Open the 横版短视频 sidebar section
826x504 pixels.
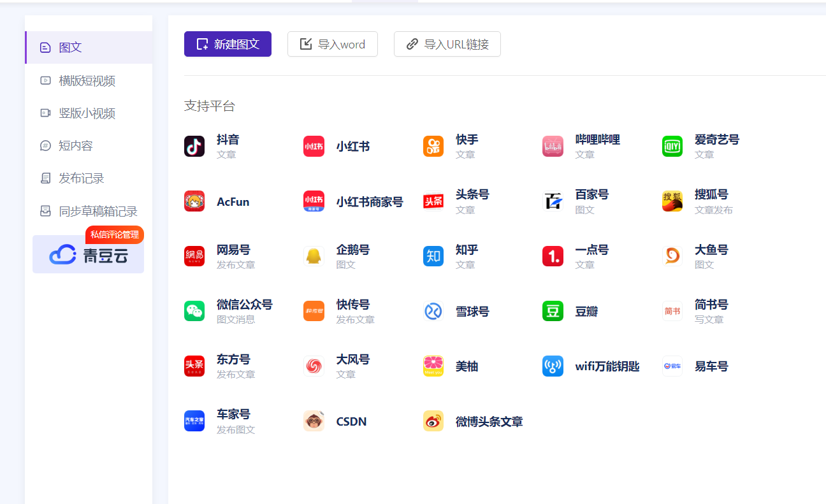(87, 81)
